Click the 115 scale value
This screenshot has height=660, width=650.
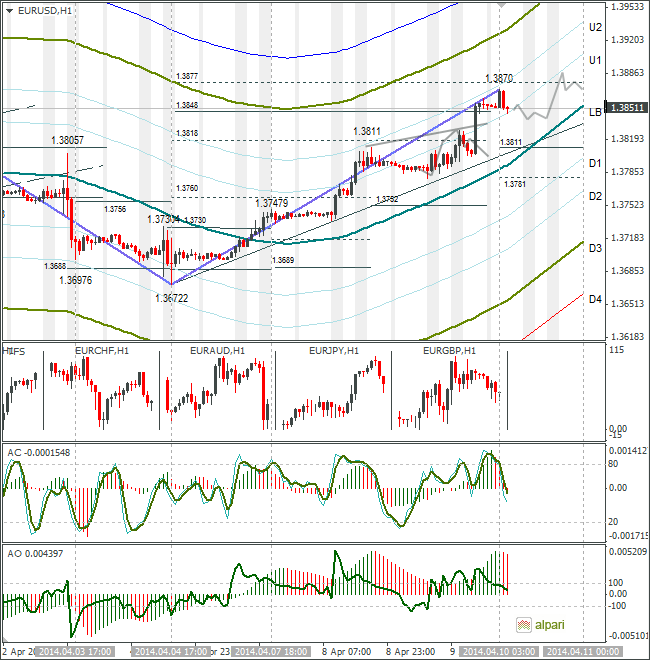(616, 350)
